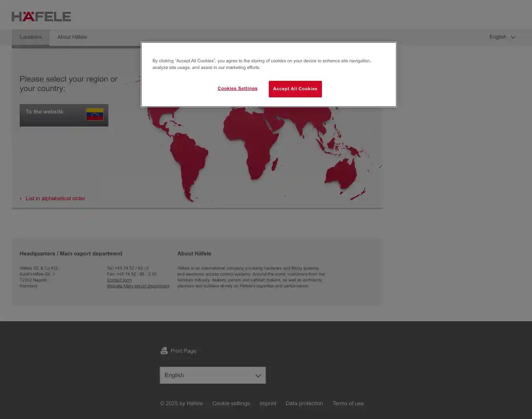This screenshot has width=532, height=419.
Task: Click the Häfele logo
Action: click(41, 17)
